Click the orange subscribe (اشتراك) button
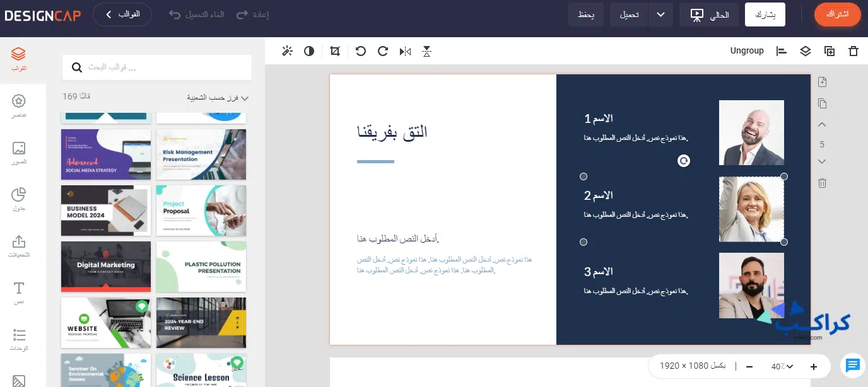Screen dimensions: 868x387 (838, 14)
